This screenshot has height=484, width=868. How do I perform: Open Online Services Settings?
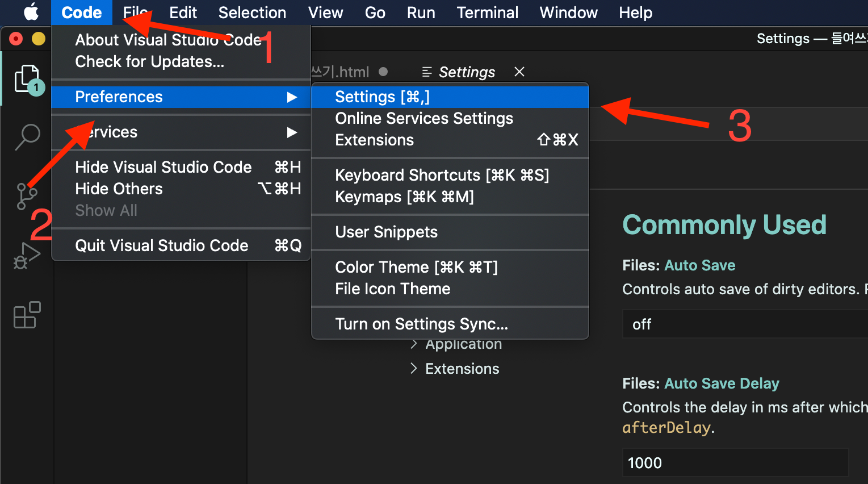[450, 118]
